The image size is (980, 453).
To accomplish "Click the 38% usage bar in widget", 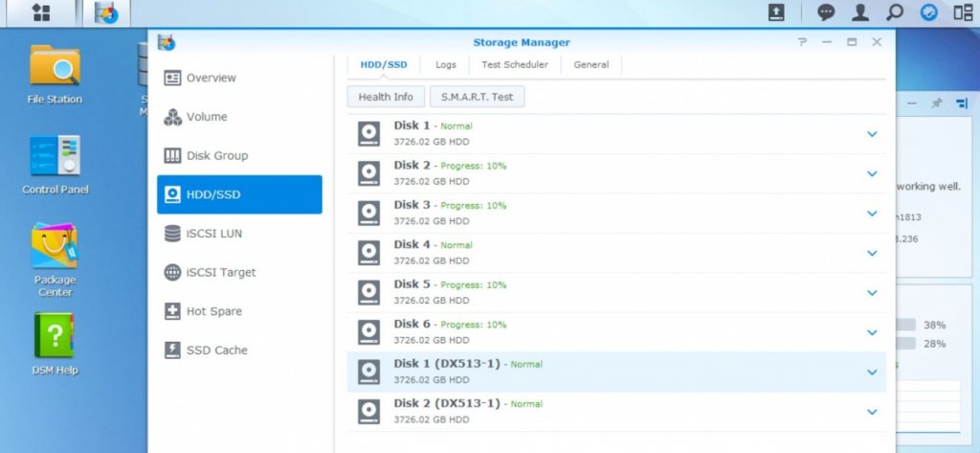I will (x=906, y=325).
